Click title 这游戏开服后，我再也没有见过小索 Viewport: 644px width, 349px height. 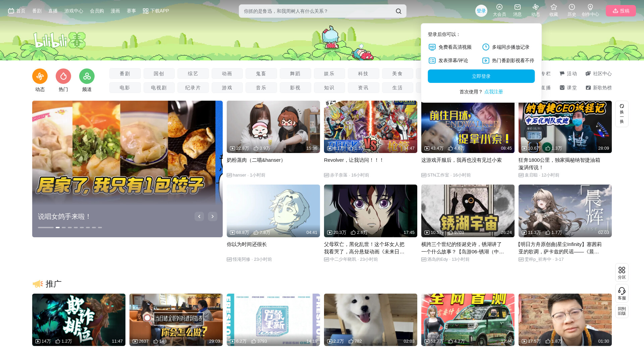pos(462,160)
